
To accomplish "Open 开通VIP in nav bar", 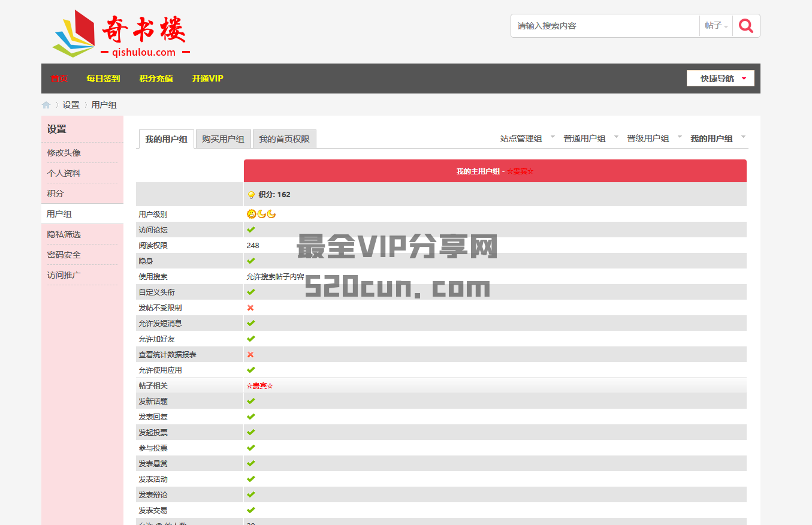I will click(207, 79).
